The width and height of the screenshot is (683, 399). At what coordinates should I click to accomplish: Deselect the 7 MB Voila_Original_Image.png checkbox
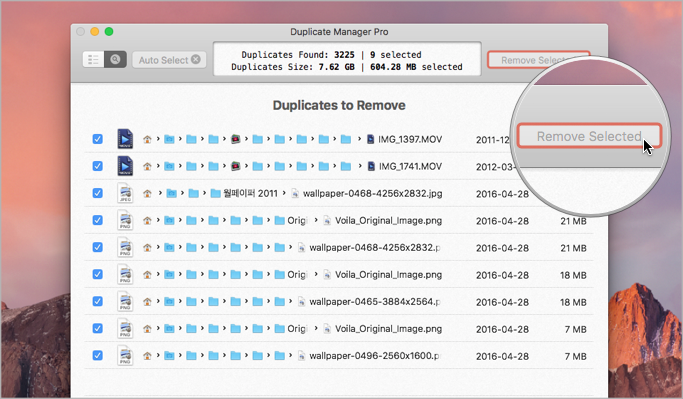pos(98,328)
